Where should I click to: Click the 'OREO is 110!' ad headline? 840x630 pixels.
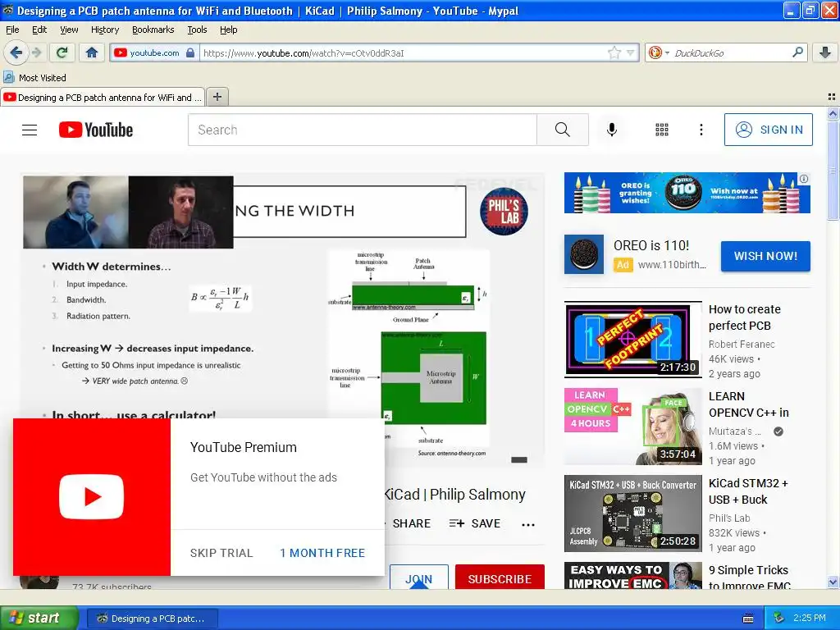coord(651,245)
